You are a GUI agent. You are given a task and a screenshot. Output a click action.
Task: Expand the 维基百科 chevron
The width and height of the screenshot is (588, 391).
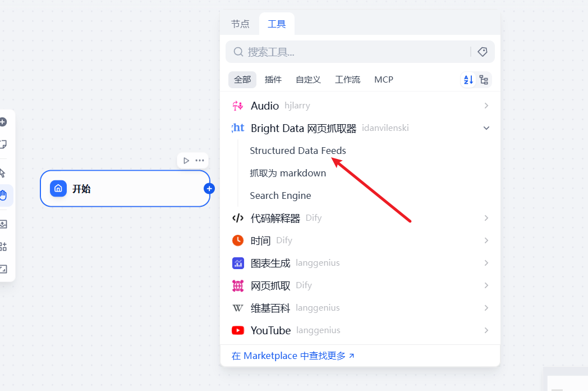pos(486,308)
